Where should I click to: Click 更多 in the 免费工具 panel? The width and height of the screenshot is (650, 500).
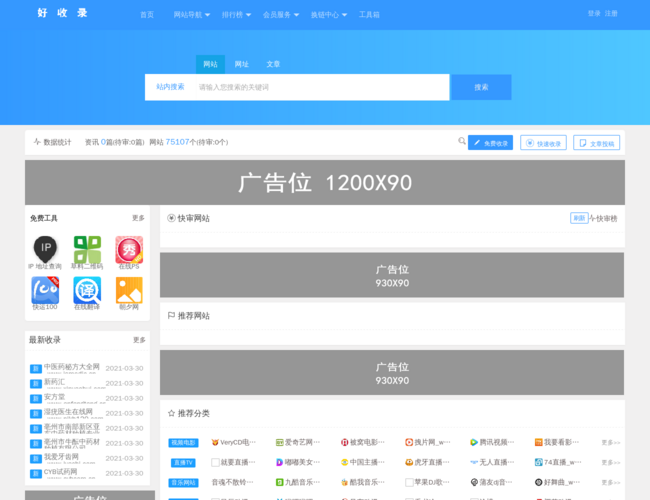pos(138,218)
